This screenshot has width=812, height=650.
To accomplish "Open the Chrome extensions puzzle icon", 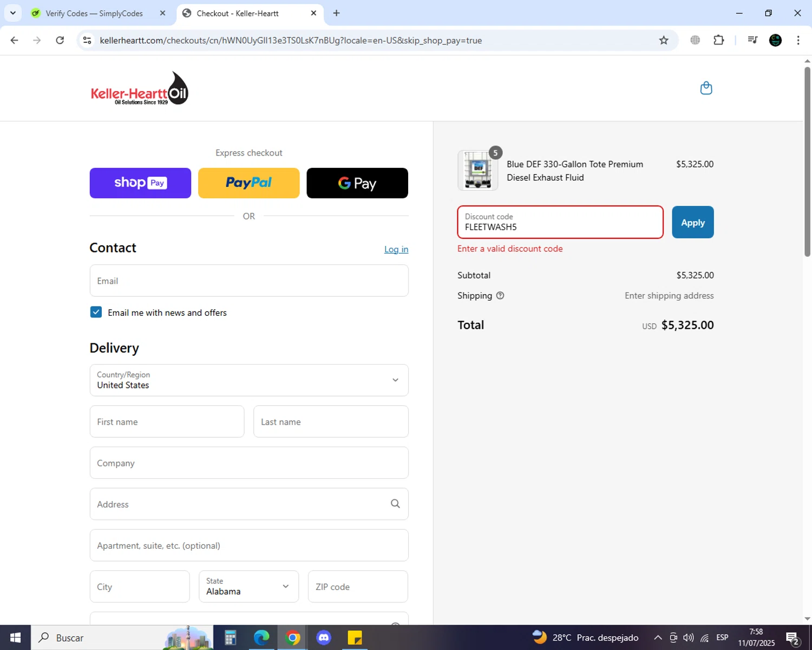I will [x=719, y=40].
